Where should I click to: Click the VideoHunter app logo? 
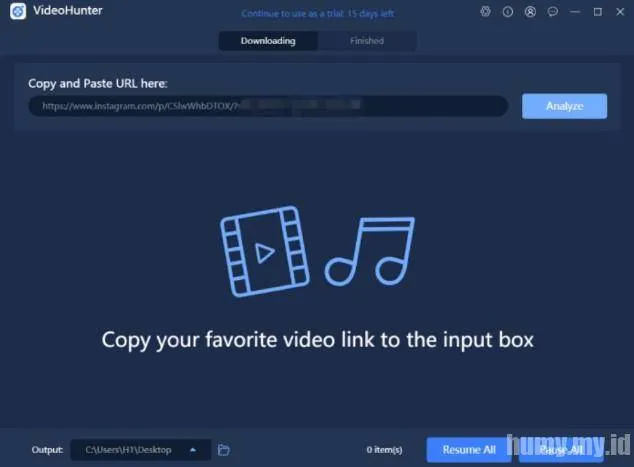[17, 12]
